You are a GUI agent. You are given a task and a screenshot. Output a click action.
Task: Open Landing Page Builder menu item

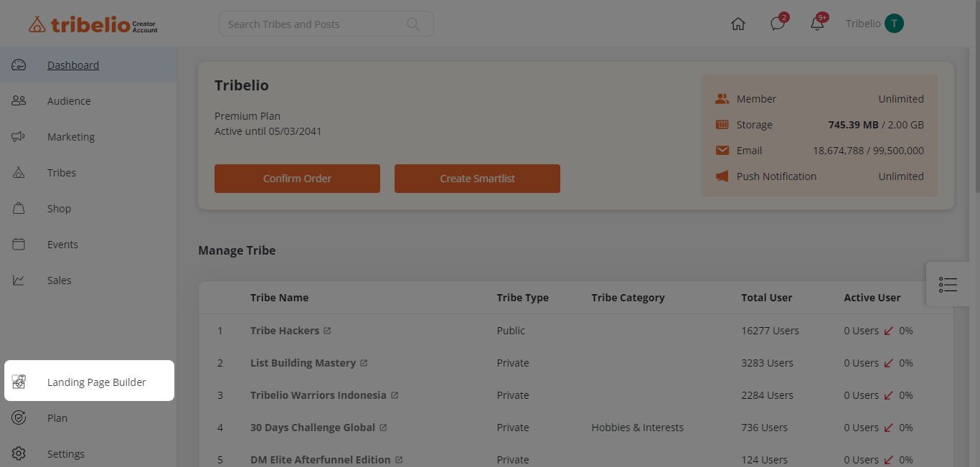89,380
